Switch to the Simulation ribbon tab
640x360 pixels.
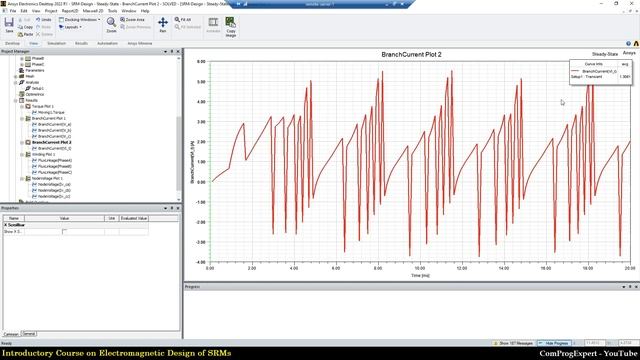[56, 43]
